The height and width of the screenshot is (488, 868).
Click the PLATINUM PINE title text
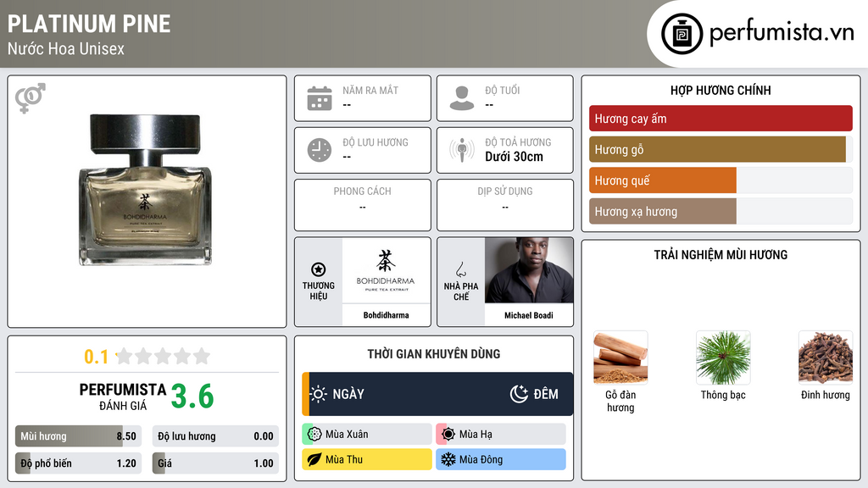(x=89, y=24)
